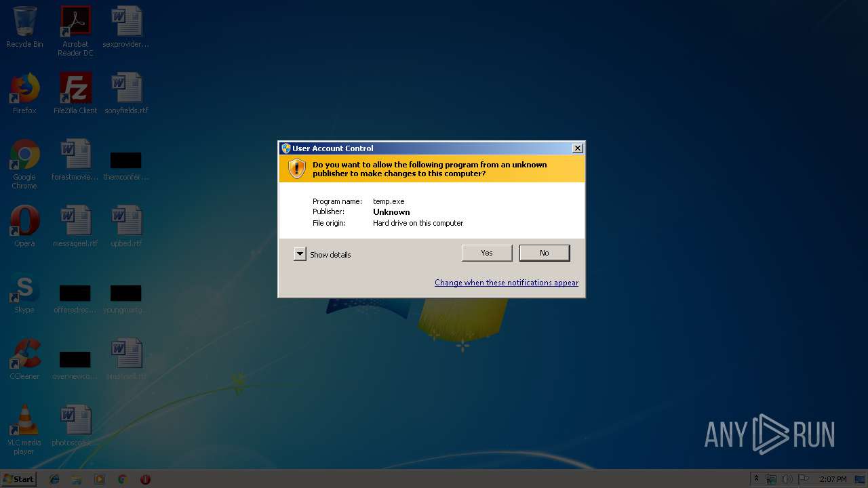Open 'Change when these notifications appear' link

click(x=507, y=283)
